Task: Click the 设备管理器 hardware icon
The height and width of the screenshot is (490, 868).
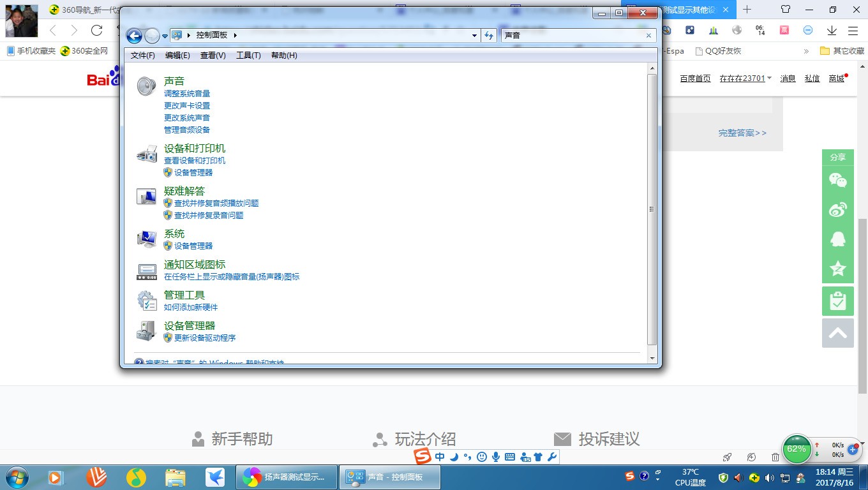Action: click(x=147, y=330)
